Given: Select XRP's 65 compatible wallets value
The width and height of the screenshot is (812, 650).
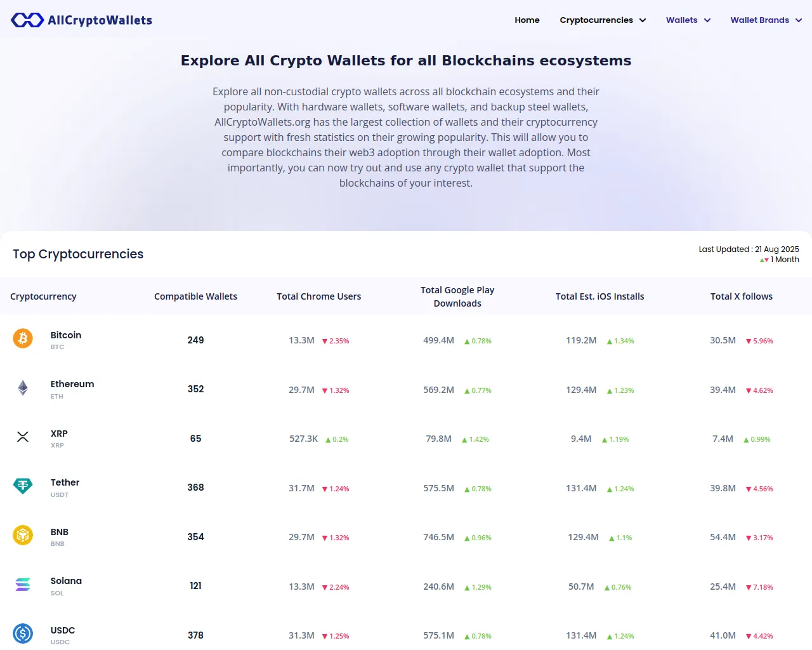Looking at the screenshot, I should click(195, 439).
